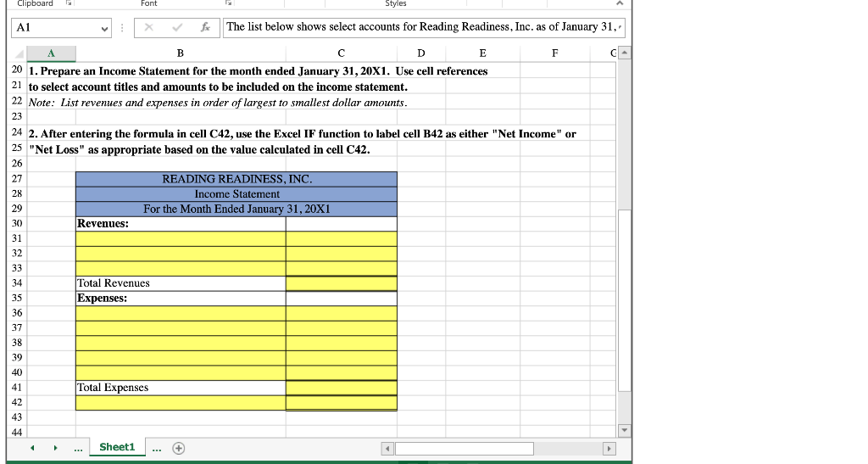This screenshot has height=464, width=868.
Task: Select column D header
Action: click(421, 53)
